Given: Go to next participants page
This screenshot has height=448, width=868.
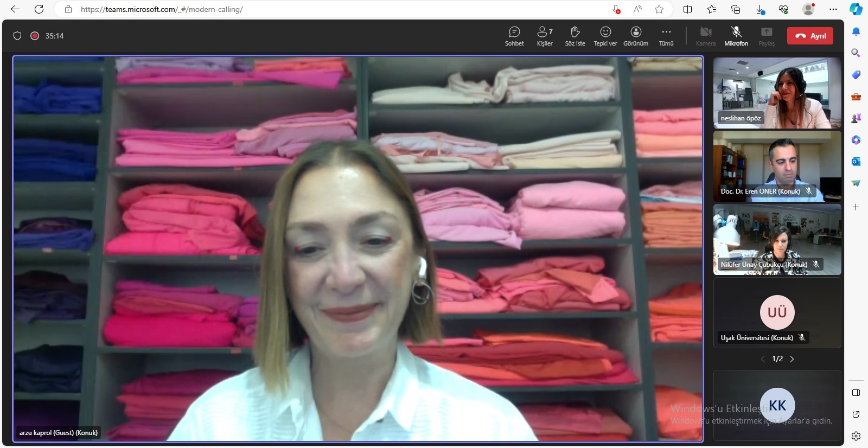Looking at the screenshot, I should click(792, 359).
